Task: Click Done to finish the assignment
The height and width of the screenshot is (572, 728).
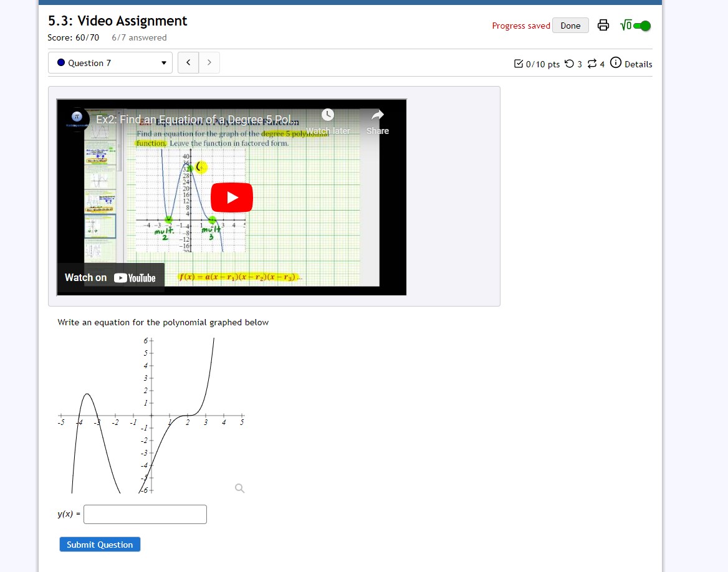Action: [570, 25]
